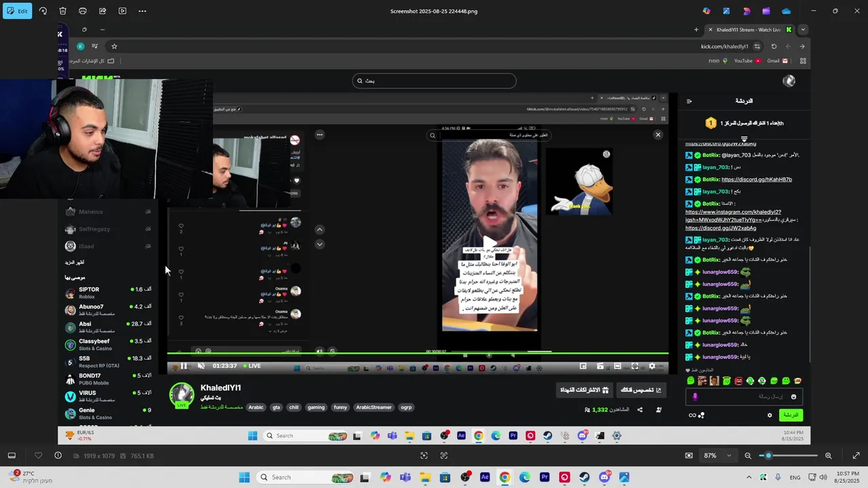Click the Windows taskbar Search box

pyautogui.click(x=304, y=477)
